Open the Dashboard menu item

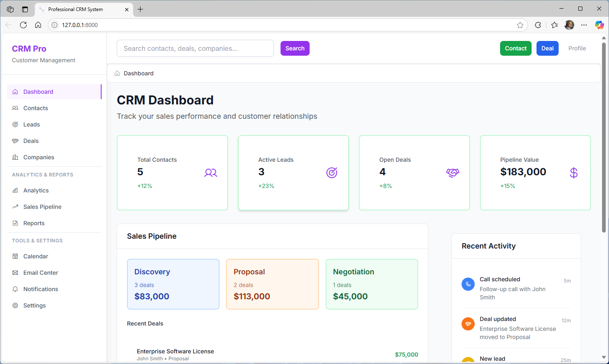tap(54, 92)
